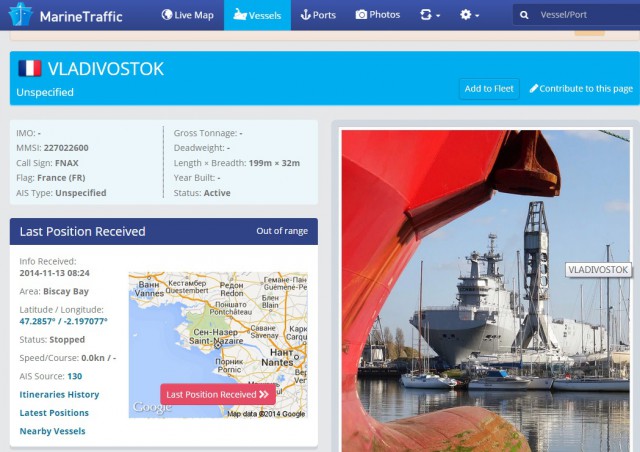Click the VLADIVOSTOK vessel name heading
The width and height of the screenshot is (640, 452).
(106, 69)
